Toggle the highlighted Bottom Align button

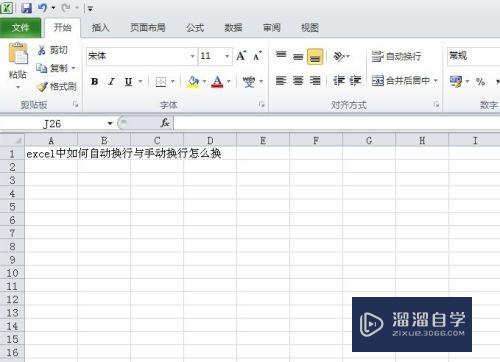click(x=315, y=56)
